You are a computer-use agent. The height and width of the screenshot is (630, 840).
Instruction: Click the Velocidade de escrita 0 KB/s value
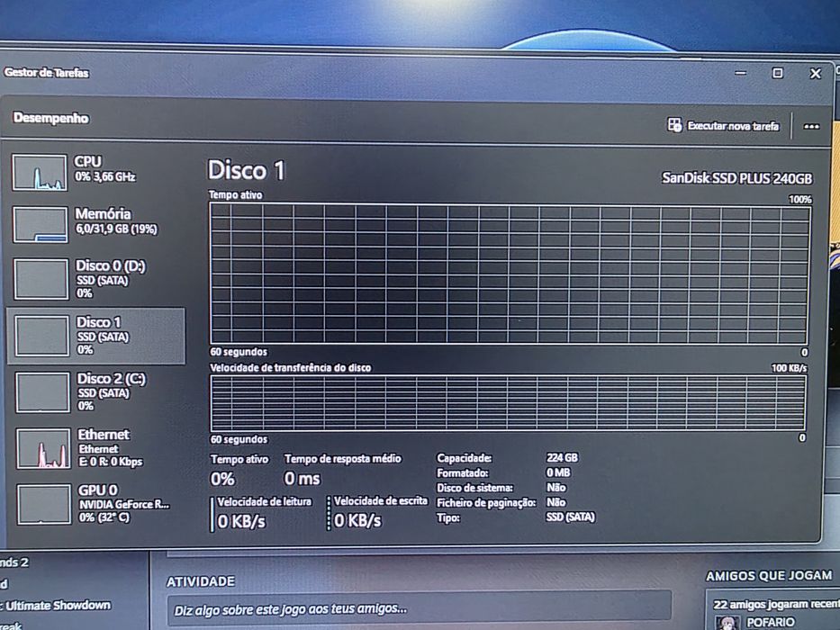pyautogui.click(x=357, y=520)
